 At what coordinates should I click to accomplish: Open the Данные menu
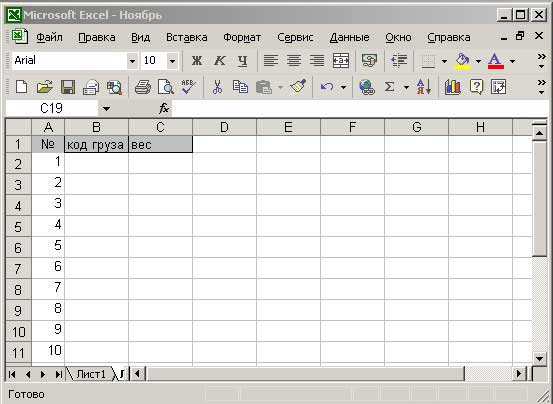[350, 37]
